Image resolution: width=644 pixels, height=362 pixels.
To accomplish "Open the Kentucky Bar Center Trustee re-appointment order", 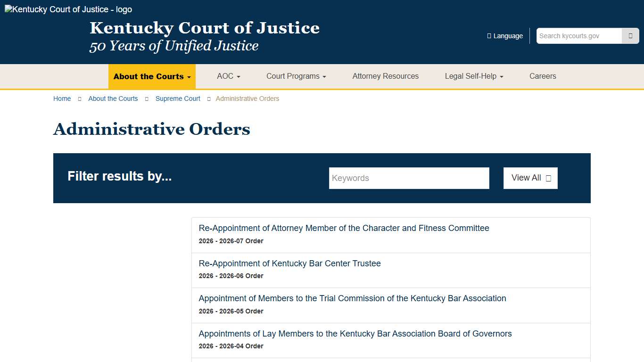I will click(x=289, y=263).
